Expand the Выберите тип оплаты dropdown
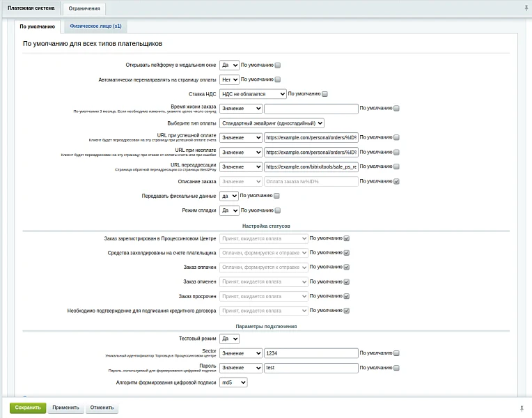 coord(272,123)
